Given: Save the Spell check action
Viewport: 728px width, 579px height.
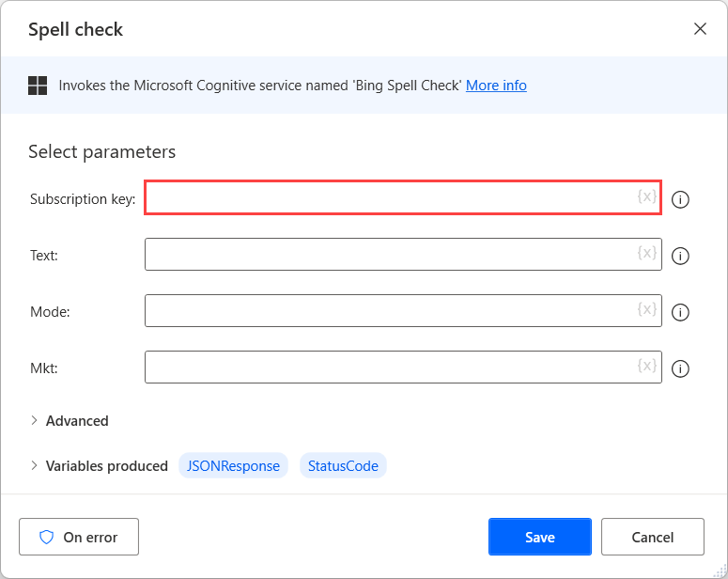Looking at the screenshot, I should point(539,538).
